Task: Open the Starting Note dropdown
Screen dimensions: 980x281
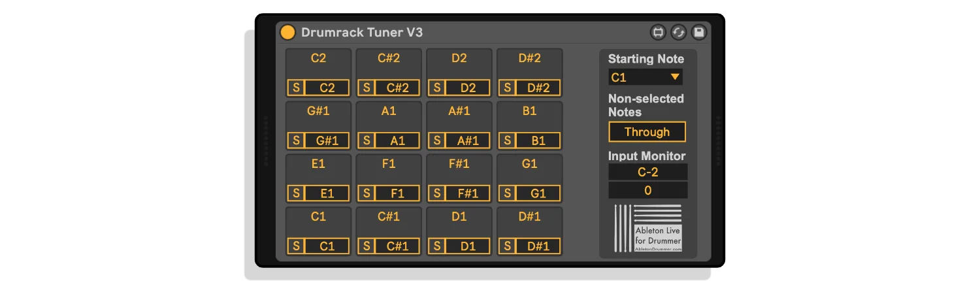Action: click(645, 77)
